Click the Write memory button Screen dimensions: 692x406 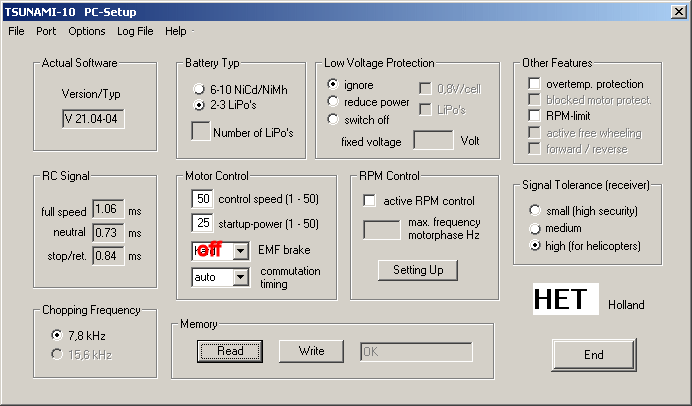tap(312, 351)
